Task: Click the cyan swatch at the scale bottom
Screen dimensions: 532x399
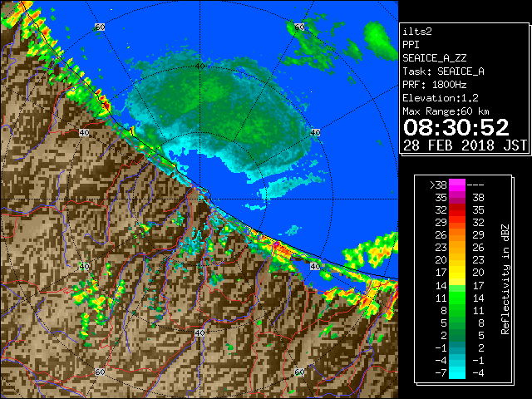Action: click(x=457, y=372)
